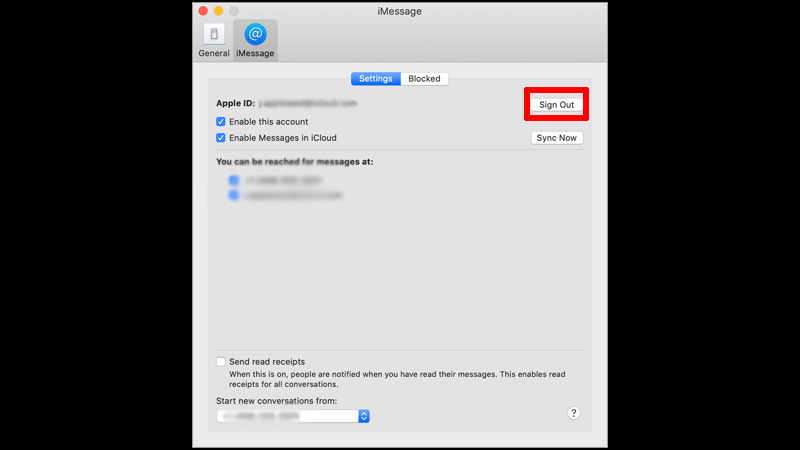Click the blurred Apple ID address
This screenshot has height=450, width=800.
[x=308, y=103]
